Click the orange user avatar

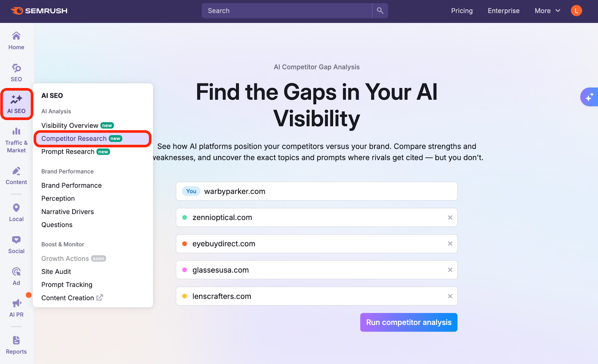point(576,11)
